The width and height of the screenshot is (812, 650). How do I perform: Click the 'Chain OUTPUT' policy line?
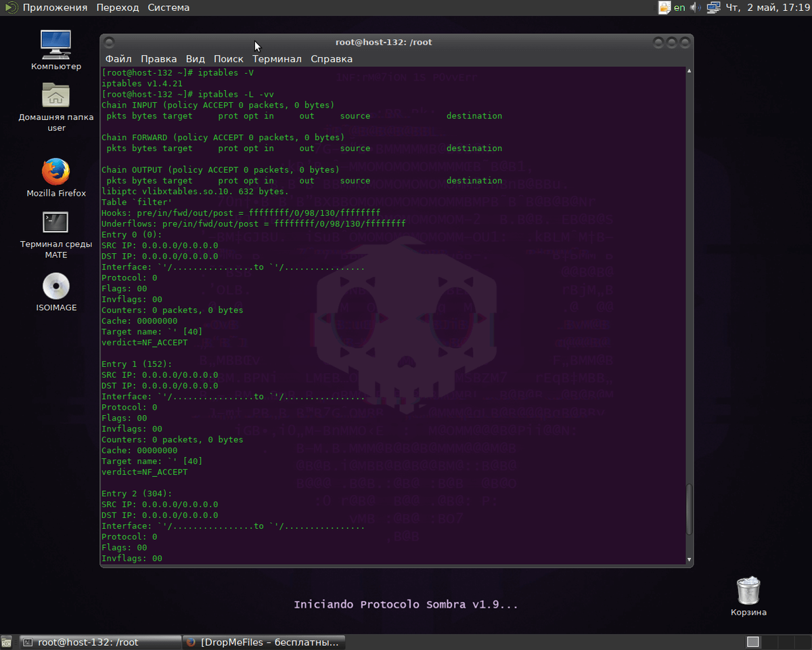tap(221, 170)
